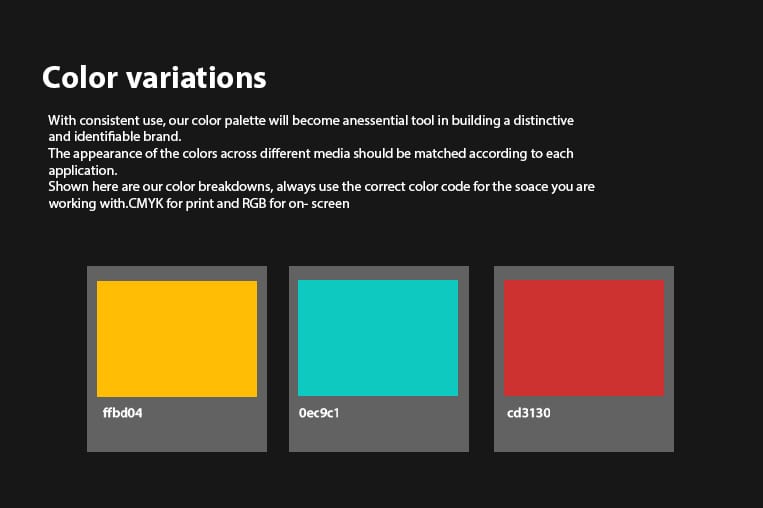Click the line starting "Shown here are"
763x508 pixels.
click(x=320, y=187)
